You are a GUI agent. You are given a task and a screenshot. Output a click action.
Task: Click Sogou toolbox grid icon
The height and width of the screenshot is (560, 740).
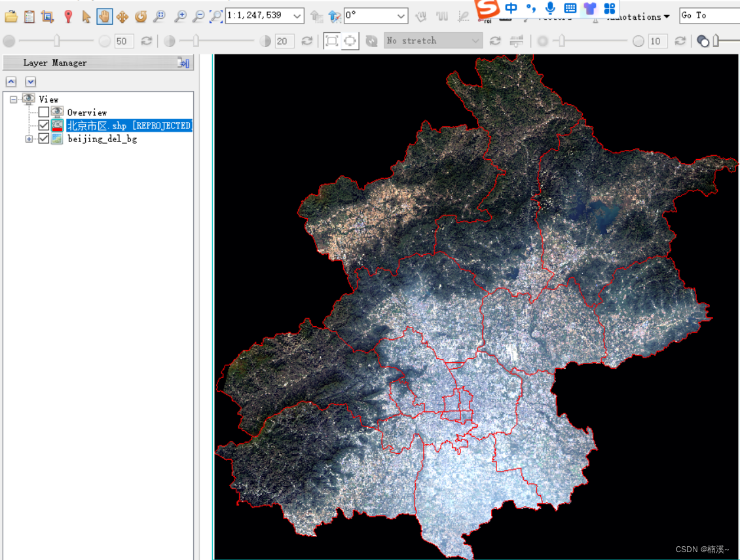coord(609,8)
